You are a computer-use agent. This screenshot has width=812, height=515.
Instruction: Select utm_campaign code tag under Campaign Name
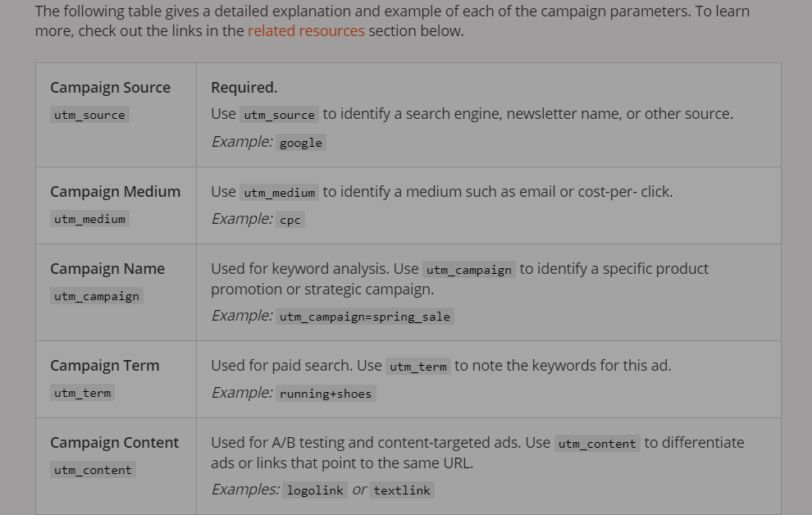[97, 296]
